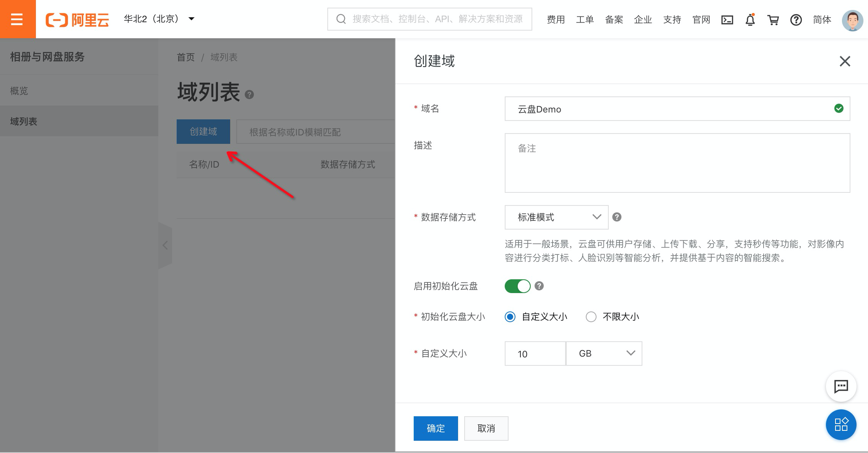Open the orange hamburger main menu
The image size is (868, 453).
pyautogui.click(x=17, y=19)
